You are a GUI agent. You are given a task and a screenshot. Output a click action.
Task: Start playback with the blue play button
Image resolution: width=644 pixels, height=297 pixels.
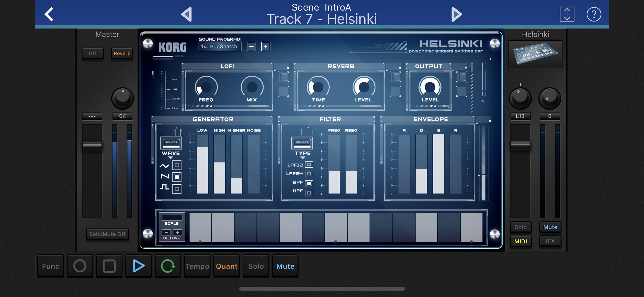point(139,266)
